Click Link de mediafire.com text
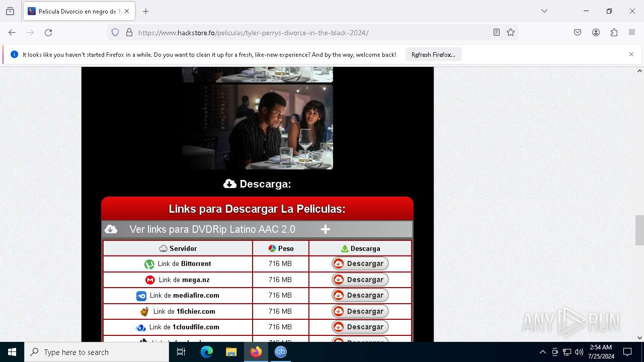 click(x=184, y=295)
